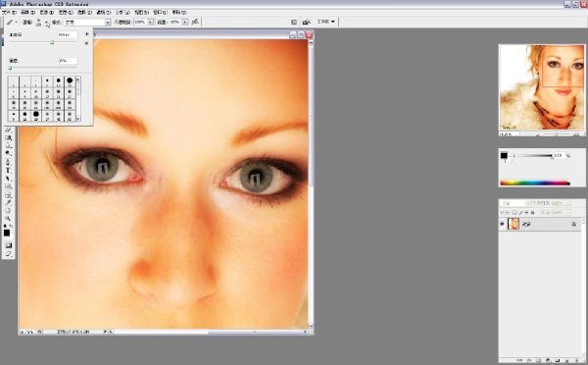This screenshot has width=588, height=365.
Task: Open the layer opacity arrow in Layers panel
Action: (x=568, y=203)
